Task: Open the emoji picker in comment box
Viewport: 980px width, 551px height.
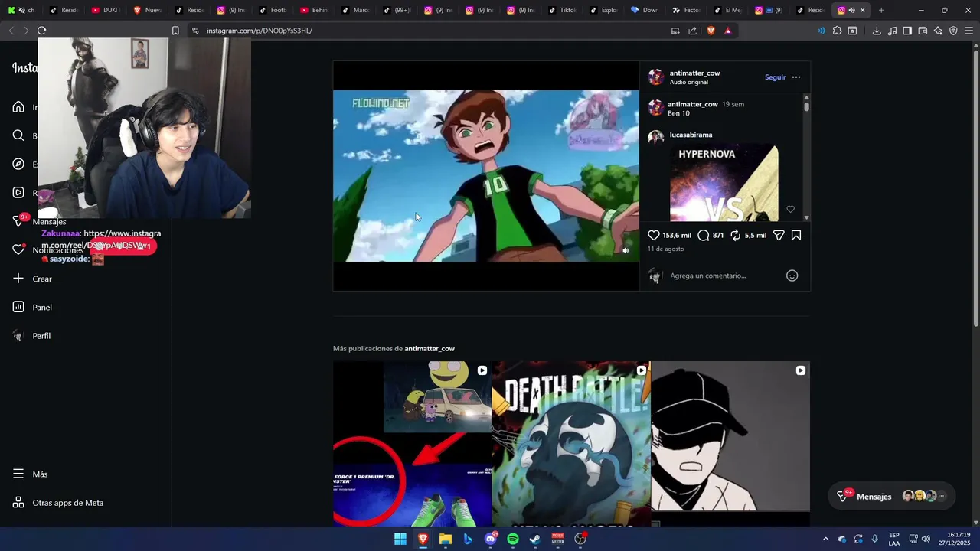Action: pos(792,275)
